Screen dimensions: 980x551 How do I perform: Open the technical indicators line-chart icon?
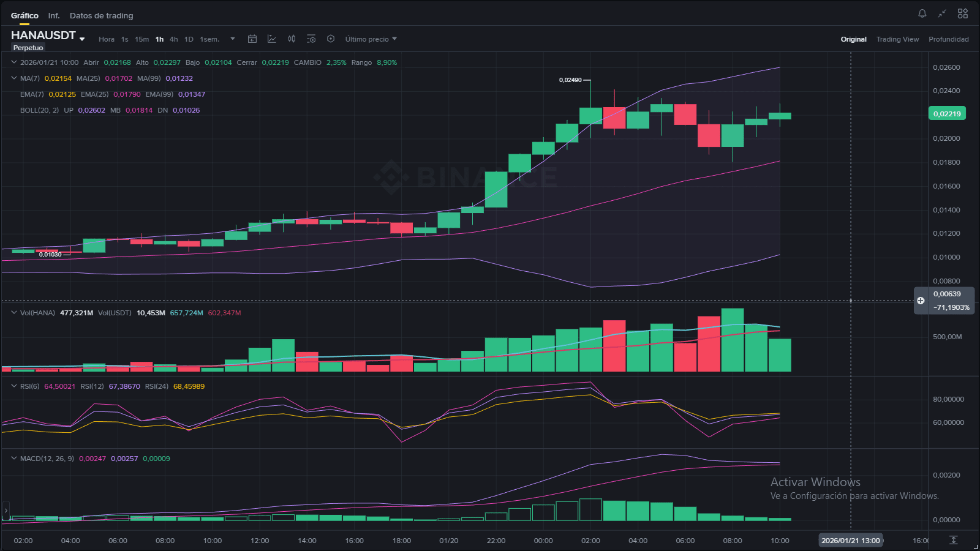click(272, 39)
